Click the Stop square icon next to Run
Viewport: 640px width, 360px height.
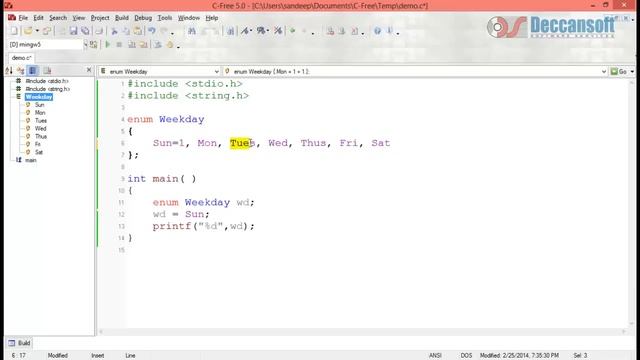119,44
